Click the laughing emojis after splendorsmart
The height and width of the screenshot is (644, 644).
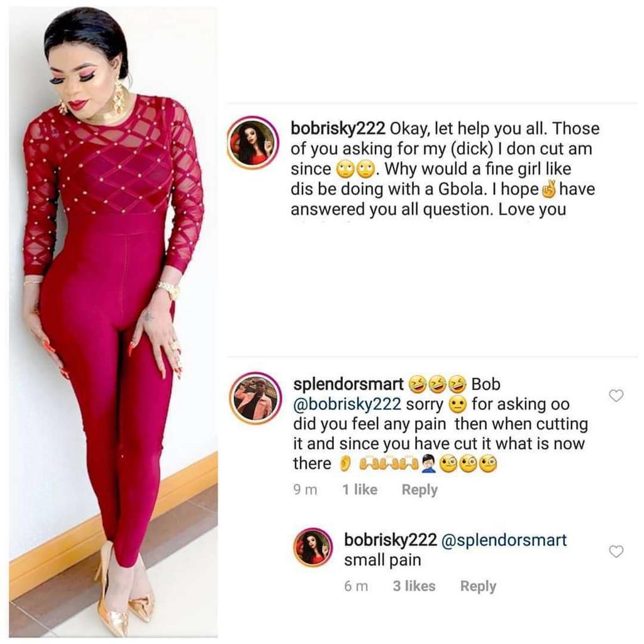pyautogui.click(x=437, y=384)
